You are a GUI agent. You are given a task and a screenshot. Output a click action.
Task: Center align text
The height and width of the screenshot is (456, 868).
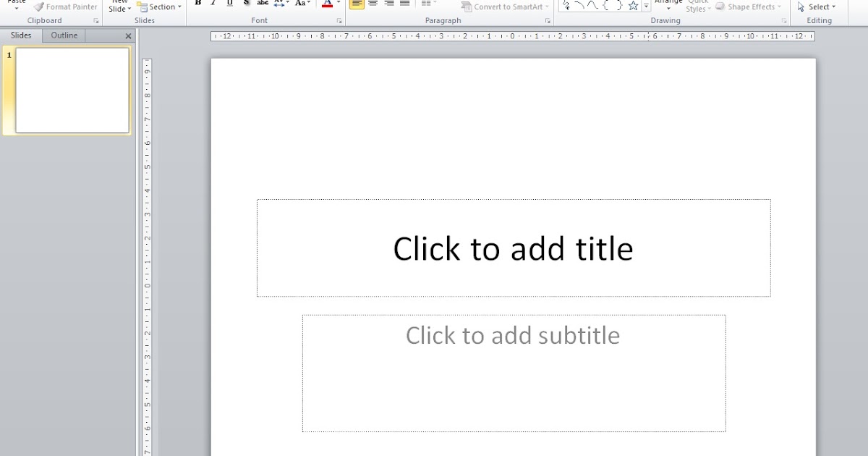(x=373, y=3)
